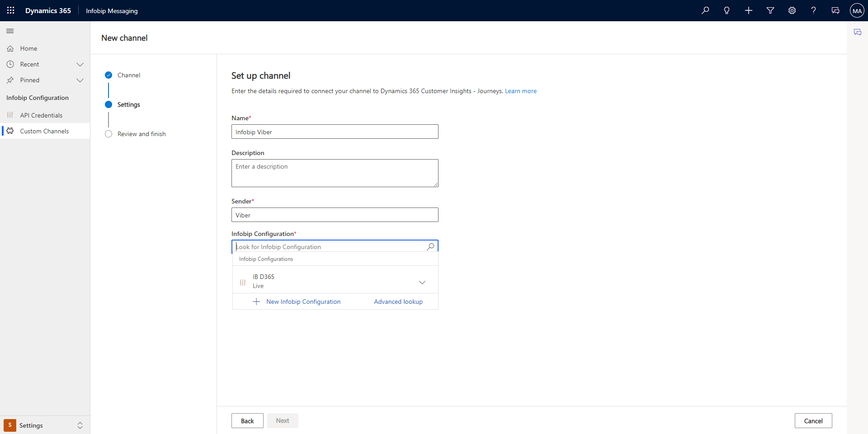Image resolution: width=868 pixels, height=434 pixels.
Task: Click the lookup search icon in Infobip Configuration field
Action: pyautogui.click(x=430, y=246)
